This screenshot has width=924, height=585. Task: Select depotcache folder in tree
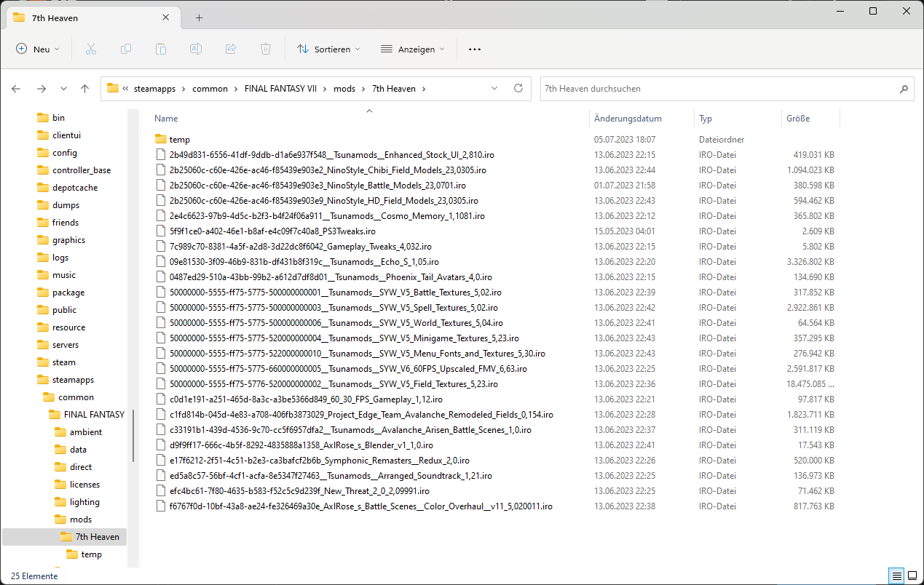[74, 188]
